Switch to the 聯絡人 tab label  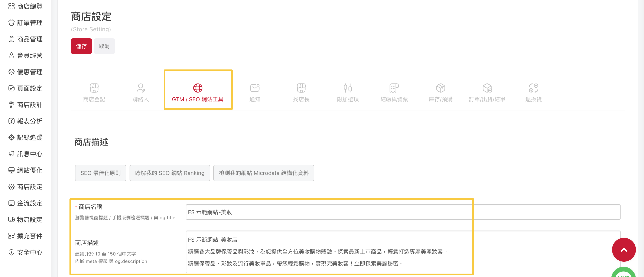pos(141,99)
